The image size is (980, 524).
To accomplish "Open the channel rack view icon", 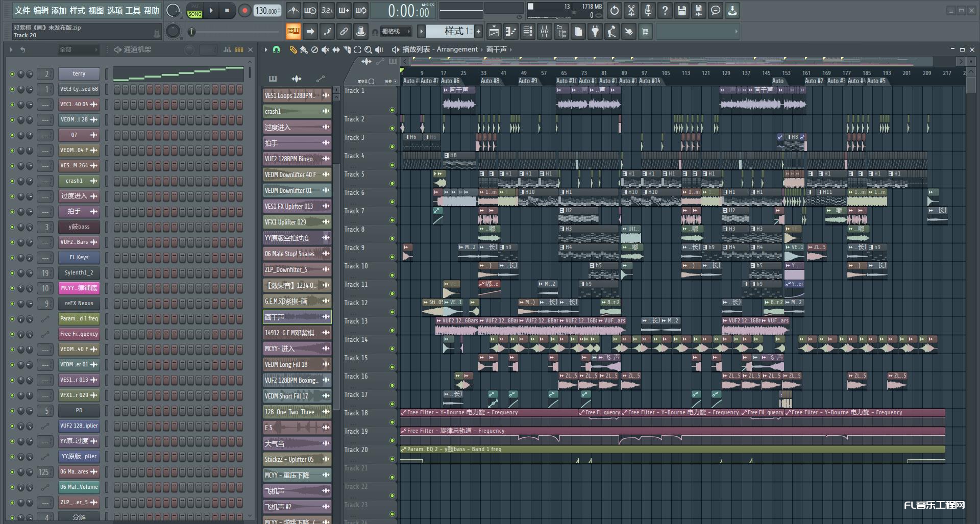I will point(528,32).
